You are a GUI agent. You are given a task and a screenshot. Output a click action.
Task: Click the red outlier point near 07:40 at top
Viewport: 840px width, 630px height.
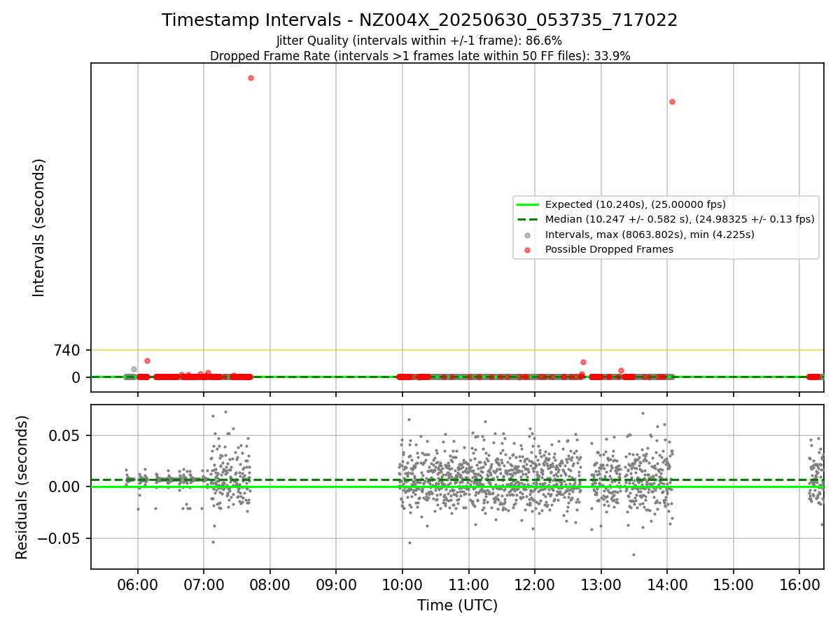point(251,78)
